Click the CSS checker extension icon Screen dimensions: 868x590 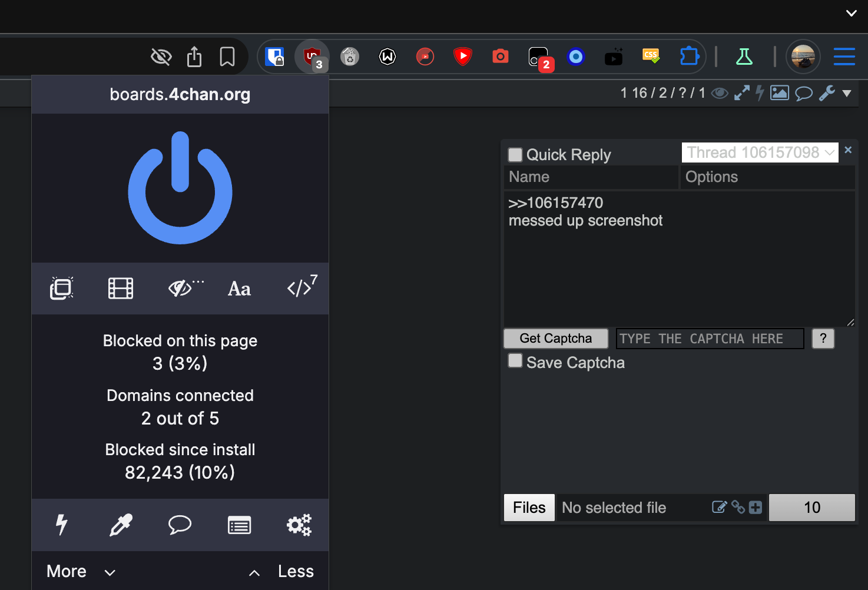click(x=651, y=56)
